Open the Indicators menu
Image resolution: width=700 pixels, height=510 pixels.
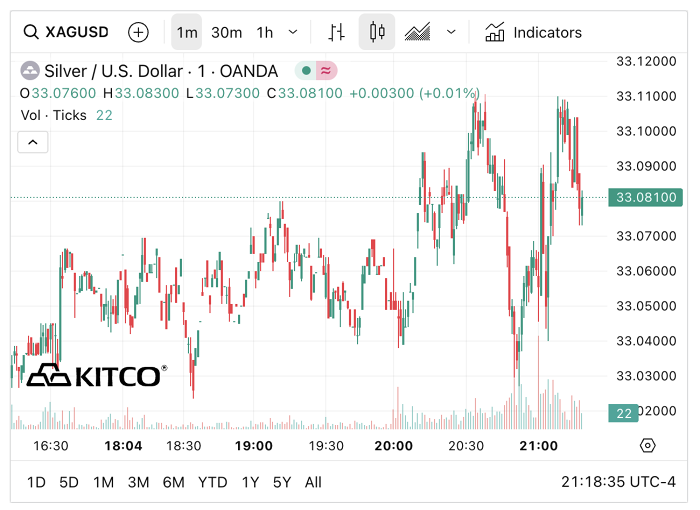pos(533,32)
